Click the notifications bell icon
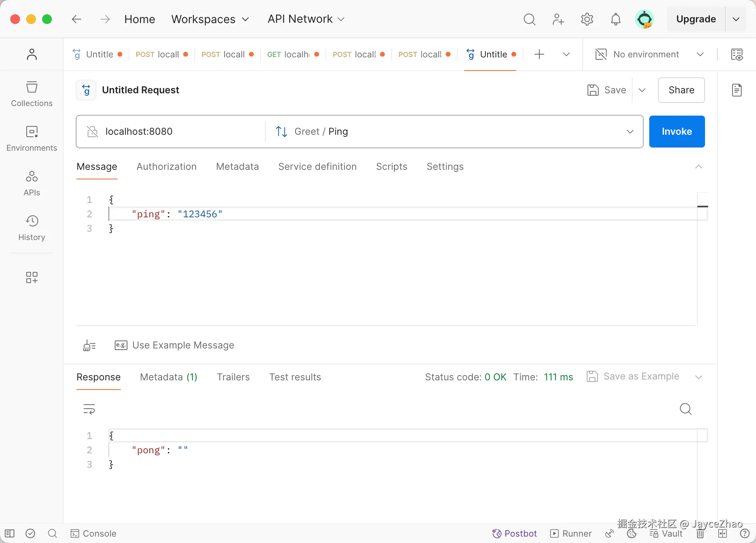 point(615,19)
